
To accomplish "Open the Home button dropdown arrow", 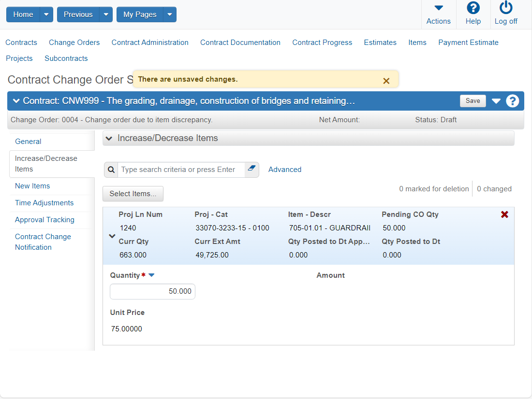I will (x=46, y=14).
